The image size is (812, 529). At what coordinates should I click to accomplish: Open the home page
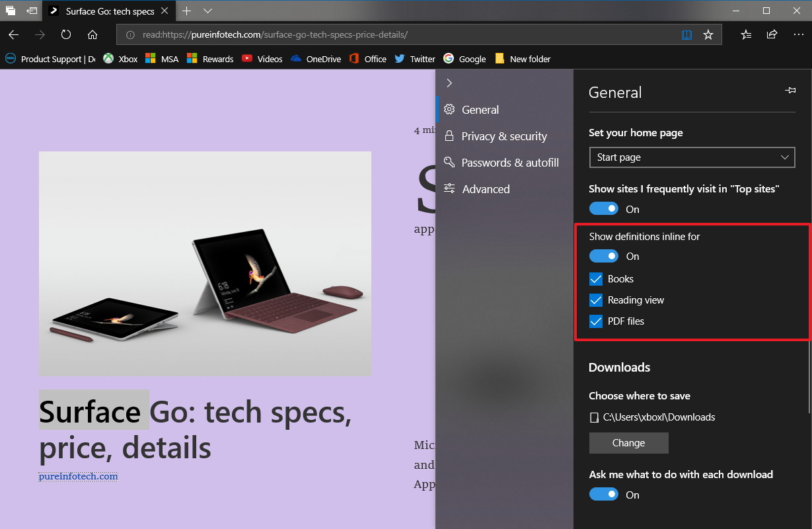pos(92,35)
